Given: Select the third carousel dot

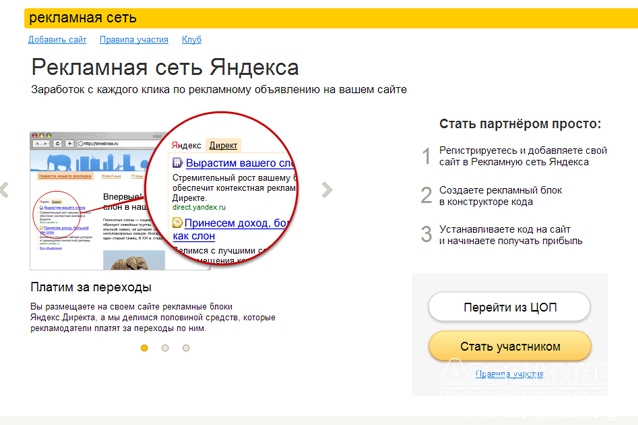Looking at the screenshot, I should tap(186, 348).
